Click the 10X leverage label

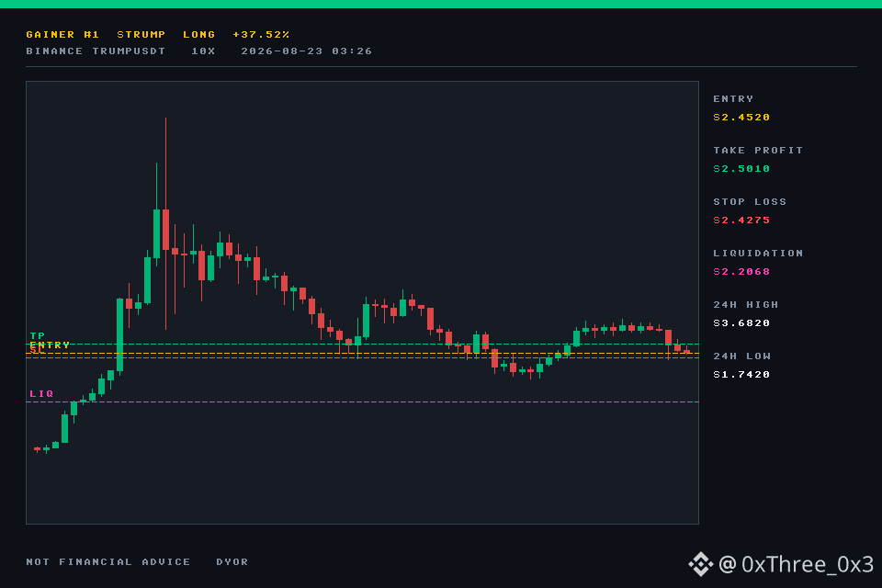203,51
